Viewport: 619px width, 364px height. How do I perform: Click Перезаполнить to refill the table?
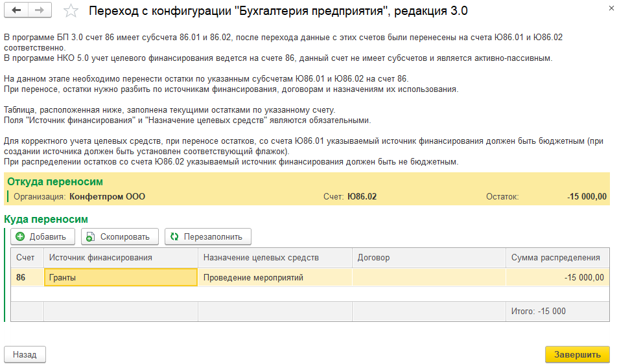207,236
